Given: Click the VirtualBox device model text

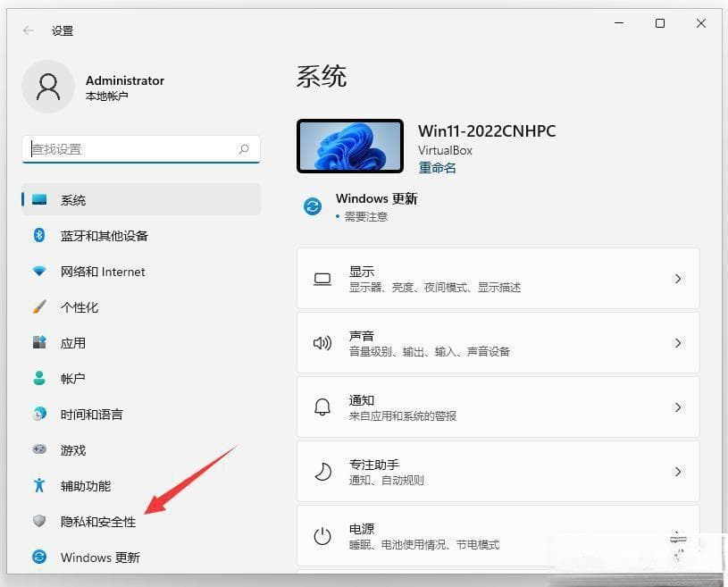Looking at the screenshot, I should click(445, 150).
